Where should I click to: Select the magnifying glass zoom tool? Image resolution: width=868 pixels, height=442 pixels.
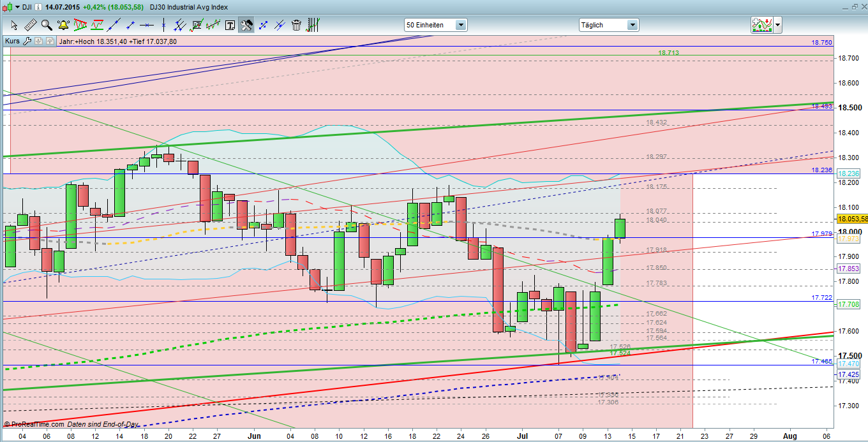click(x=47, y=25)
